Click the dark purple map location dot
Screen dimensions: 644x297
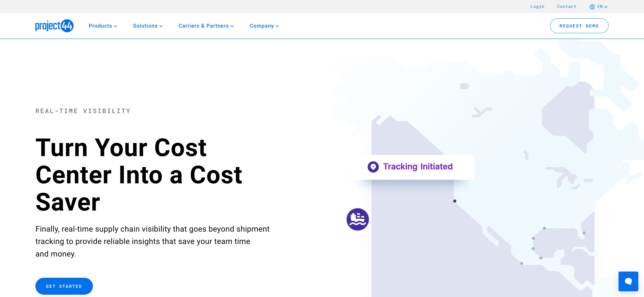(x=455, y=201)
